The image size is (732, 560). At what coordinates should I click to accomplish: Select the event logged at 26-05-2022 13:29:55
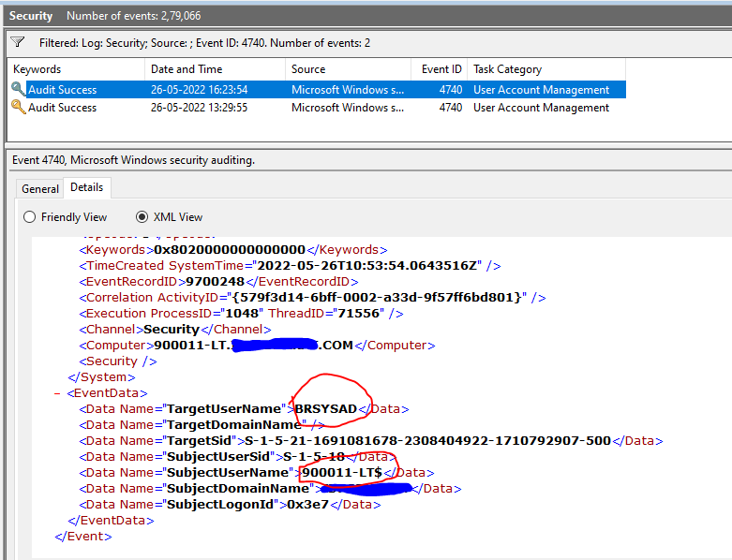pyautogui.click(x=317, y=108)
